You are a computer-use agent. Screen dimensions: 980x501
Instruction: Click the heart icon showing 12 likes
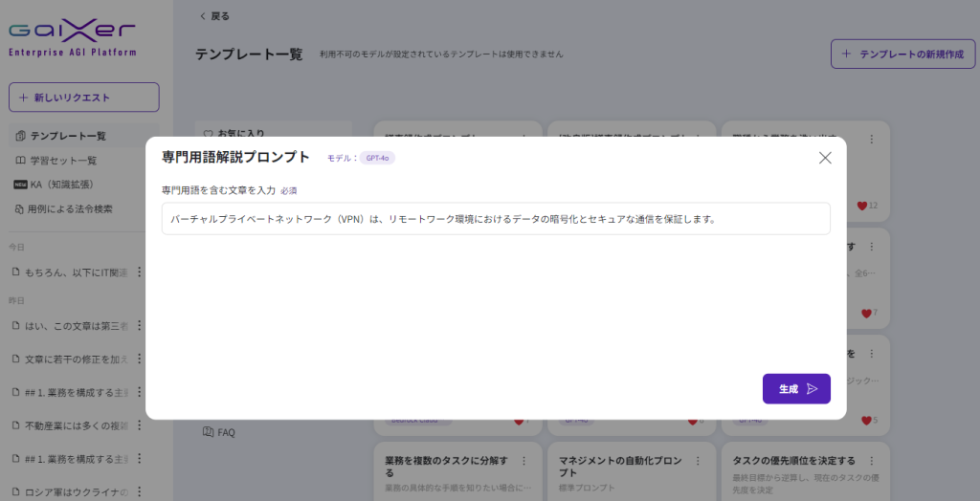tap(862, 206)
